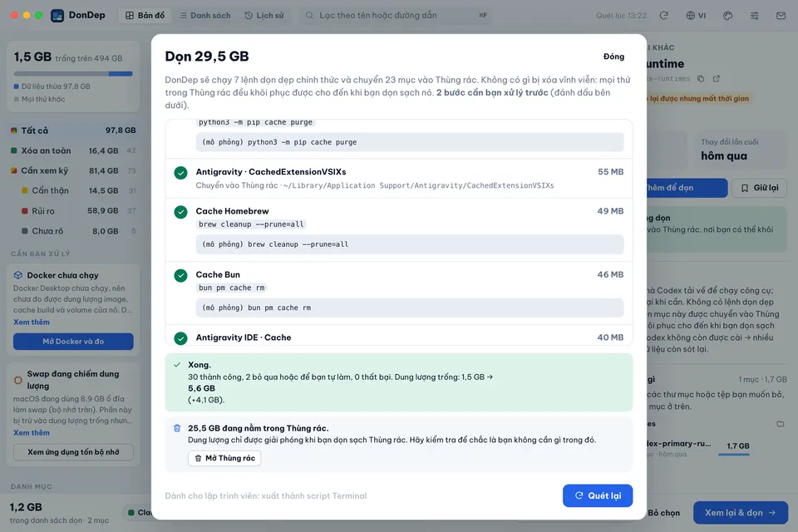Click Bỏ chọn in the bottom bar
This screenshot has width=798, height=532.
point(663,513)
